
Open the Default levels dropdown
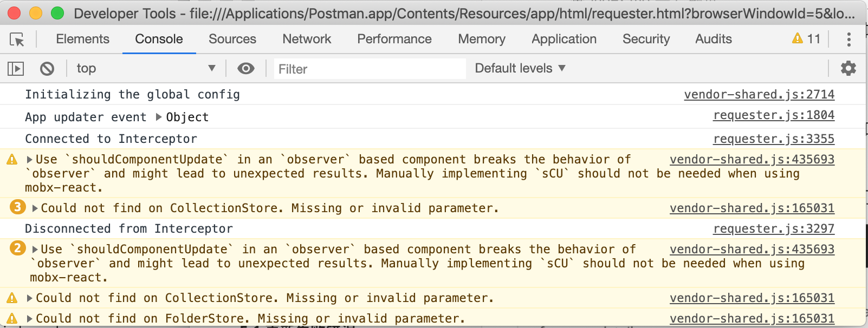click(x=520, y=68)
